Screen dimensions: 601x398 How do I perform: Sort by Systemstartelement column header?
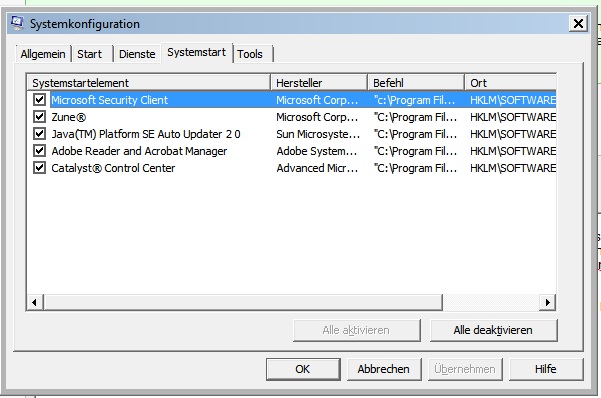coord(149,83)
